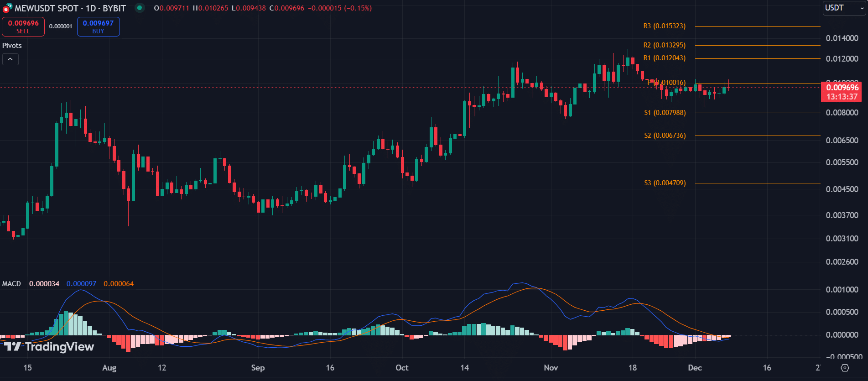The width and height of the screenshot is (868, 381).
Task: Click the high price H0.010265 value
Action: 210,8
